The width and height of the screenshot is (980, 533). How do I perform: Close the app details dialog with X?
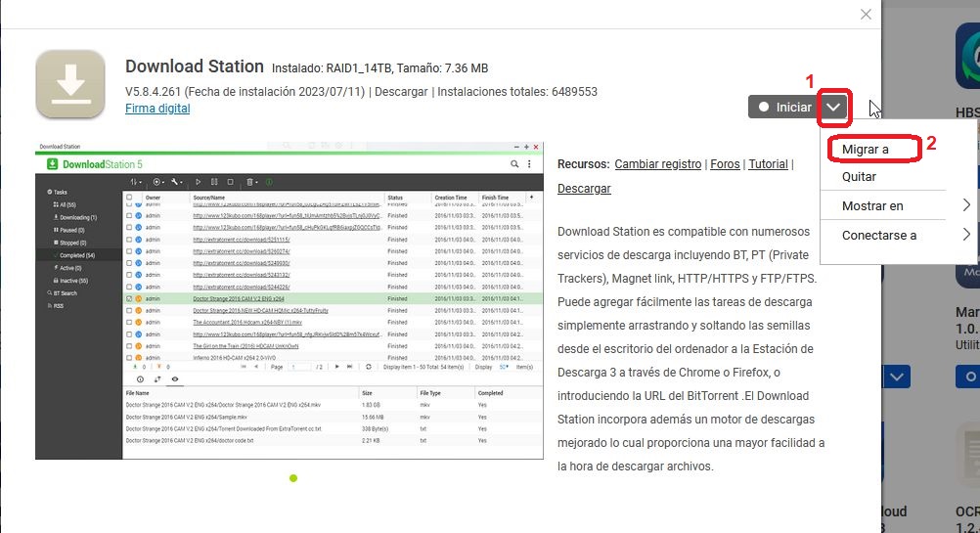[866, 14]
